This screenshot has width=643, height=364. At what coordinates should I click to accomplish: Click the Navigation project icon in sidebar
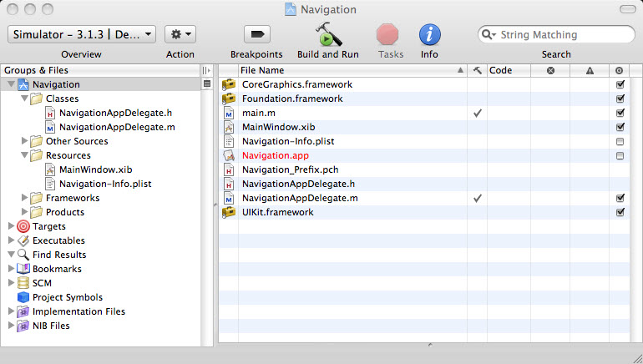point(23,84)
